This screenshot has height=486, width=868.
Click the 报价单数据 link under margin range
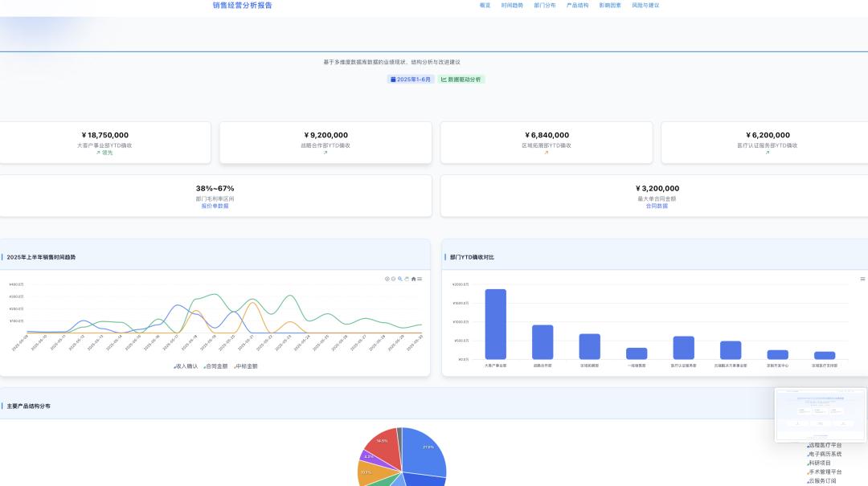pyautogui.click(x=215, y=206)
